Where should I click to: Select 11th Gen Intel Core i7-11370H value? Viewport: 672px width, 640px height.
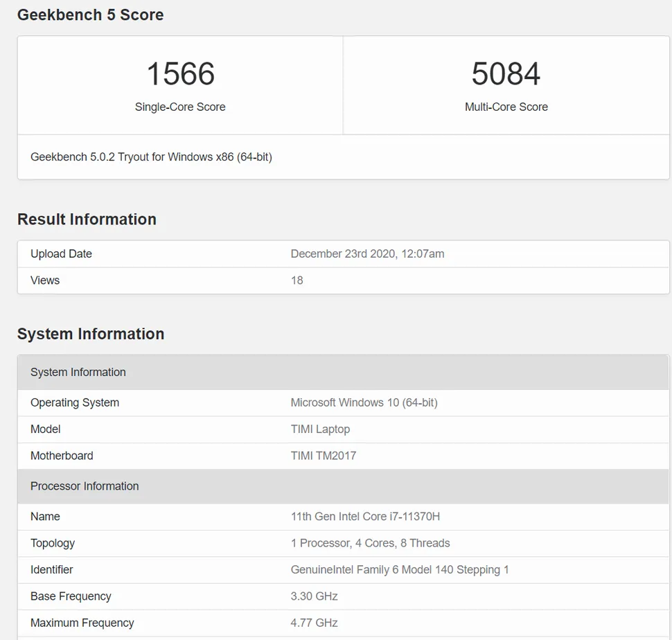[x=365, y=517]
